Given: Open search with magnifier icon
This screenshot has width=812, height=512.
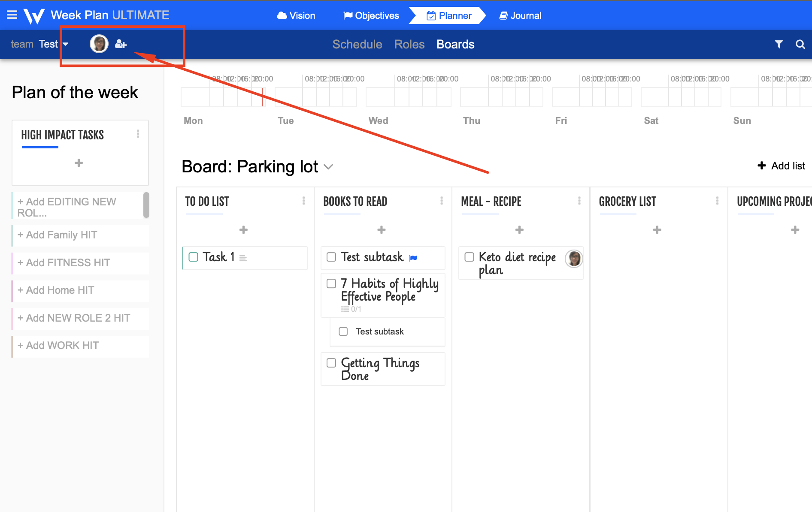Looking at the screenshot, I should (x=800, y=44).
